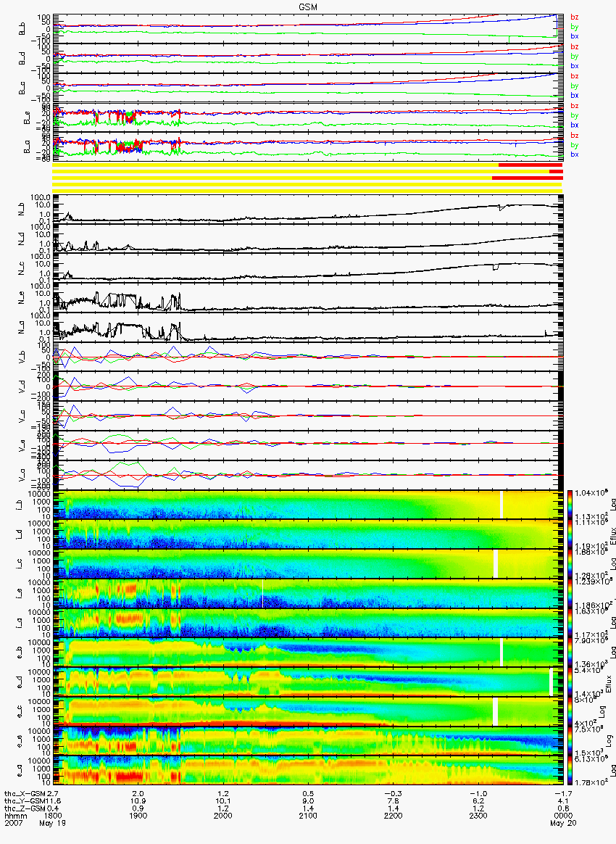Image resolution: width=616 pixels, height=844 pixels.
Task: Click the red bz legend of B_b panel
Action: (574, 17)
